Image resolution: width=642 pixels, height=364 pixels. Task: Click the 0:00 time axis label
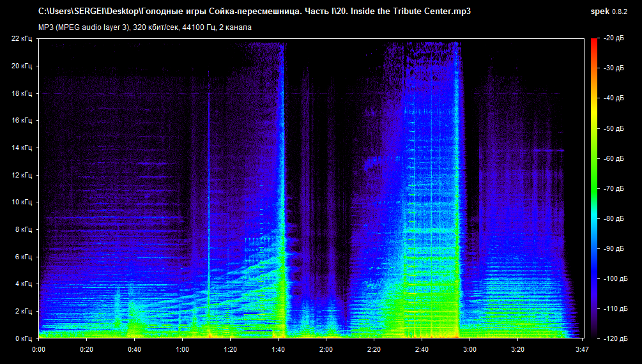[x=38, y=350]
